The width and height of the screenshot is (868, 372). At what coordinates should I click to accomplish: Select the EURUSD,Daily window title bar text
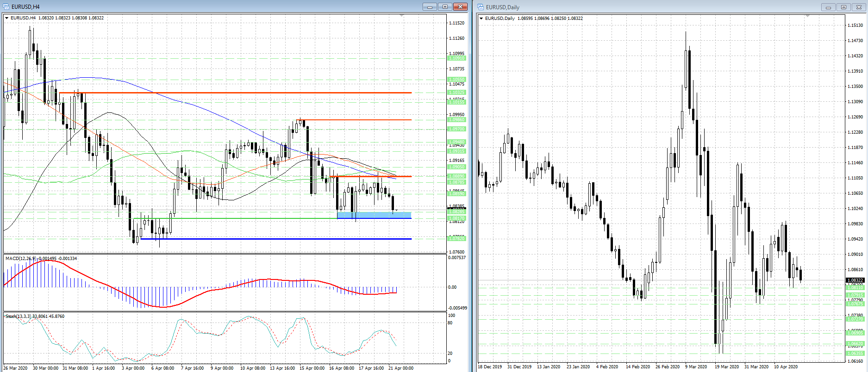(503, 7)
